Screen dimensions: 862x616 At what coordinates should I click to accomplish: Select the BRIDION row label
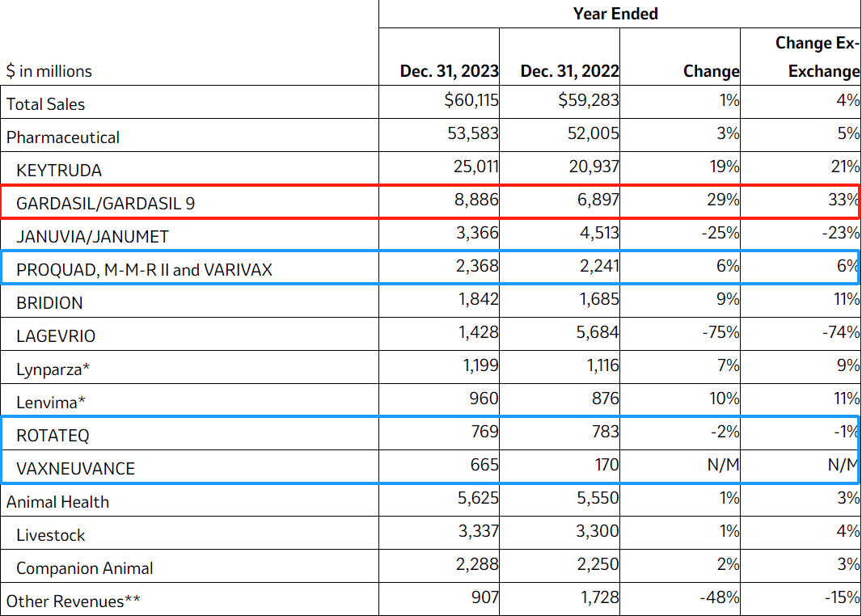tap(49, 303)
